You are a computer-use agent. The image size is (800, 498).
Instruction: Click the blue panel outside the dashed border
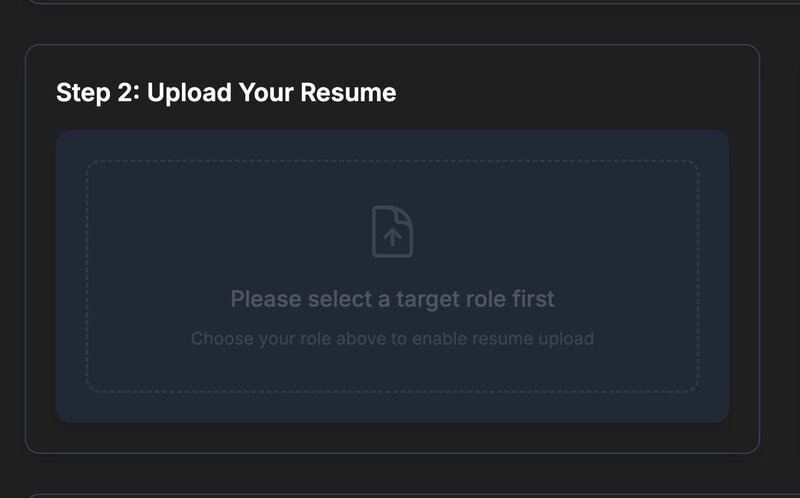tap(70, 276)
